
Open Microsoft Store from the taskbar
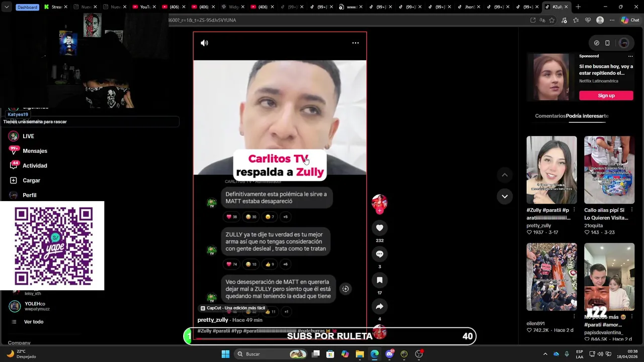point(330,354)
